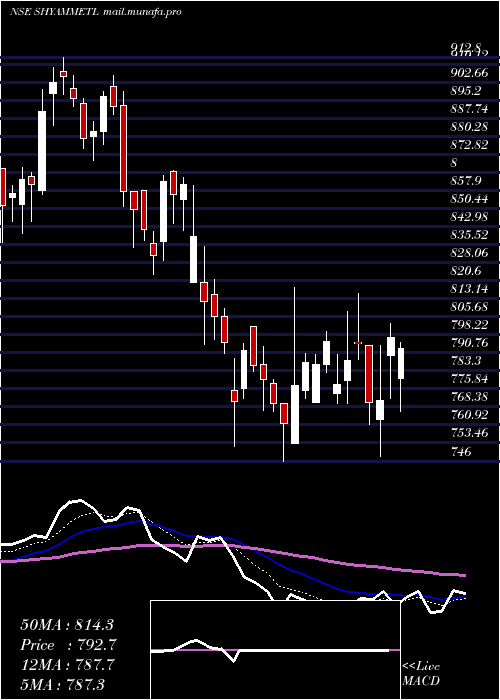500x700 pixels.
Task: Click the 805.68 price axis label
Action: [x=469, y=307]
